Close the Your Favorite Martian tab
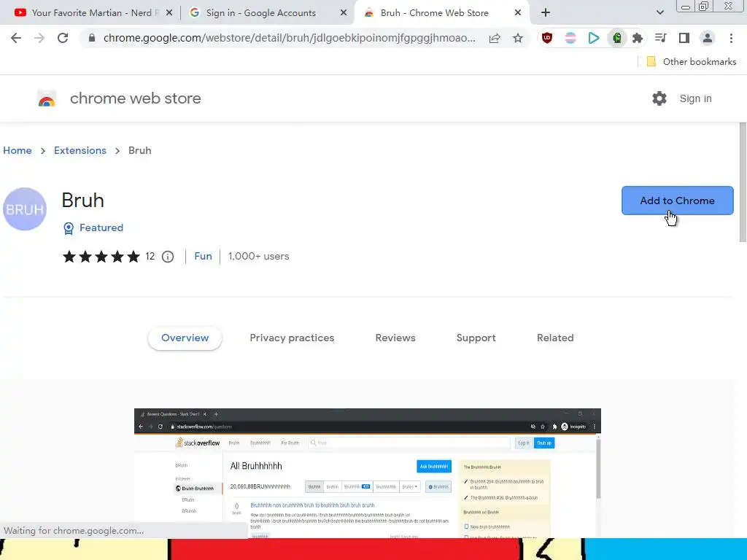The height and width of the screenshot is (560, 747). click(x=169, y=13)
